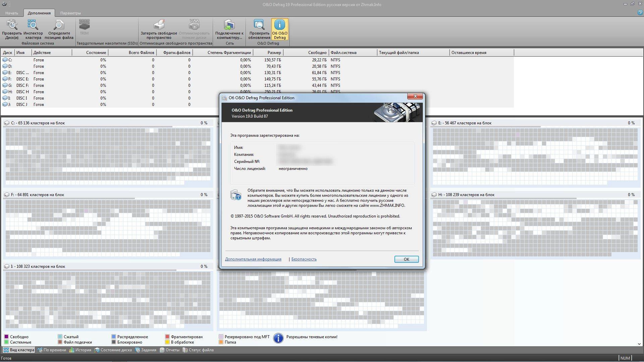
Task: Click 150,57 ГБ size cell for C:
Action: coord(273,60)
